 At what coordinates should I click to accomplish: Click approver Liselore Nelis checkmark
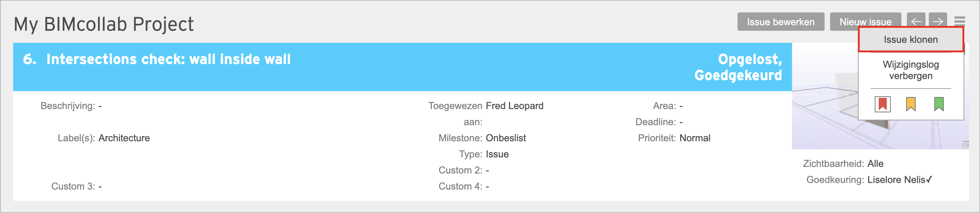coord(900,180)
